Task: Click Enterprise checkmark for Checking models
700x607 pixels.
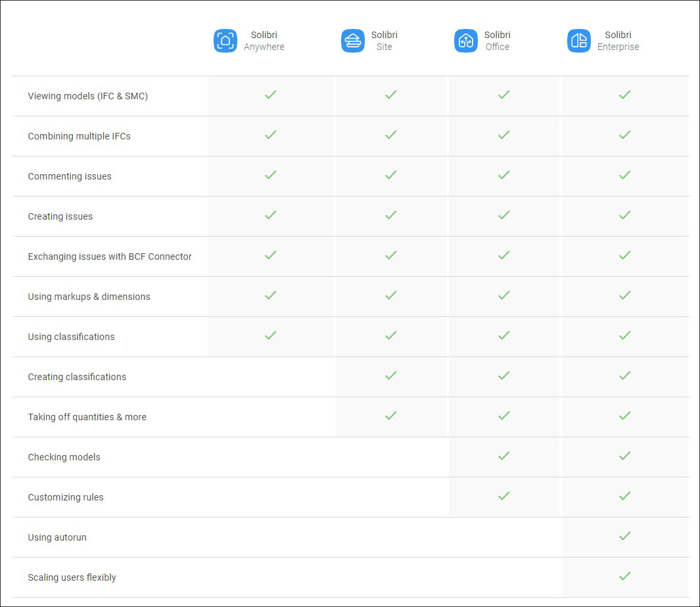Action: [625, 456]
